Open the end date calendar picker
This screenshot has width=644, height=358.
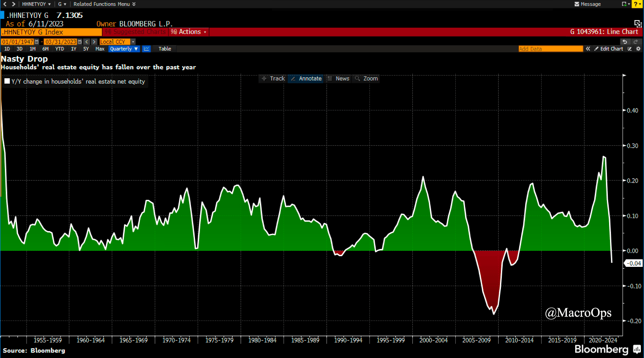click(80, 42)
